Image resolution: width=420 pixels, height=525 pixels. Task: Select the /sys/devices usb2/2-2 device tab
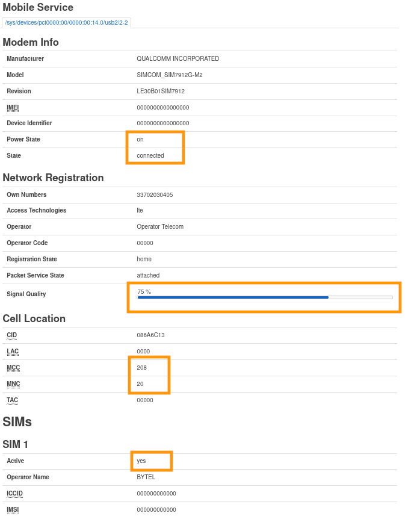point(66,23)
